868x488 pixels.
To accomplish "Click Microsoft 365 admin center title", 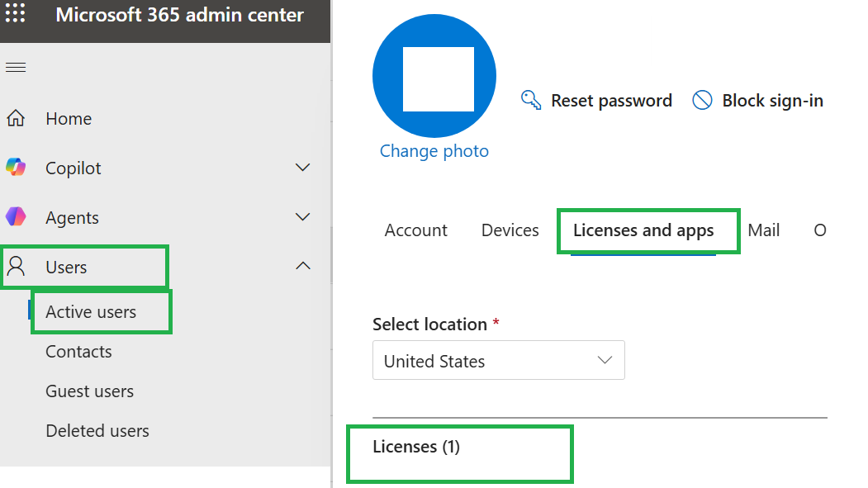I will click(179, 15).
